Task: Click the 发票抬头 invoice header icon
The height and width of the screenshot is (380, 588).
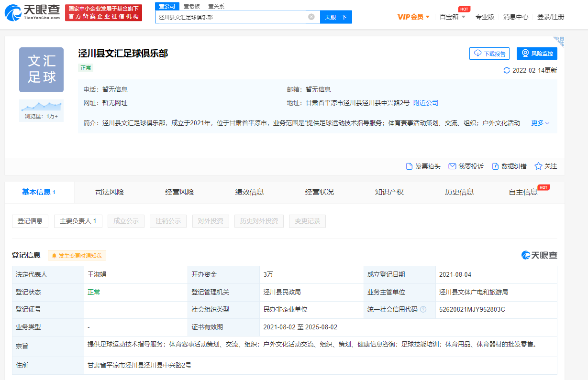Action: (x=409, y=166)
